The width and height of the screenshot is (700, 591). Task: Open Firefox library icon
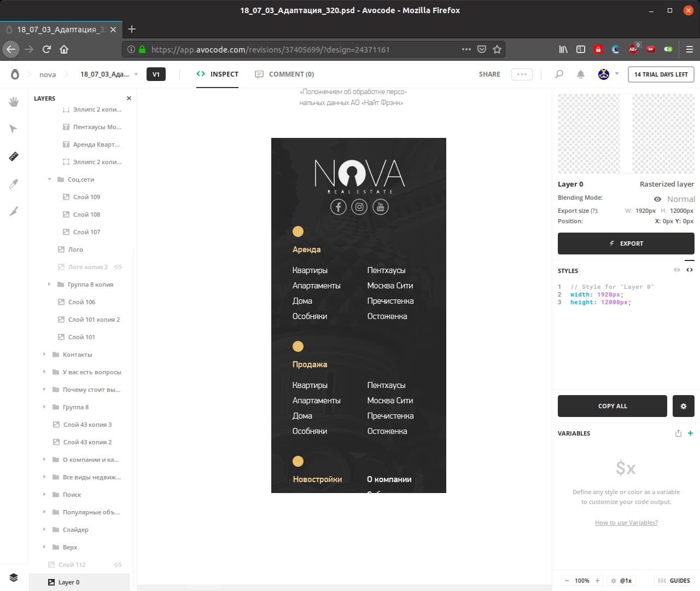tap(563, 49)
